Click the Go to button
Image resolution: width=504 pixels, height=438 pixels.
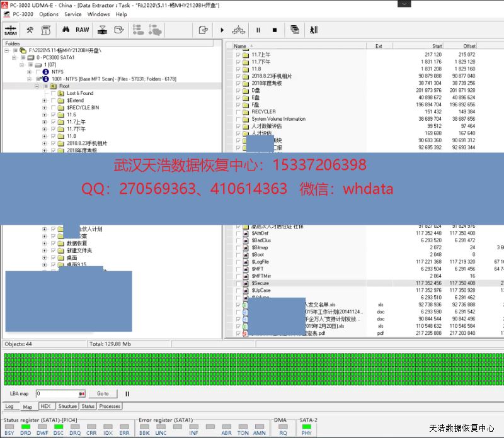[103, 394]
